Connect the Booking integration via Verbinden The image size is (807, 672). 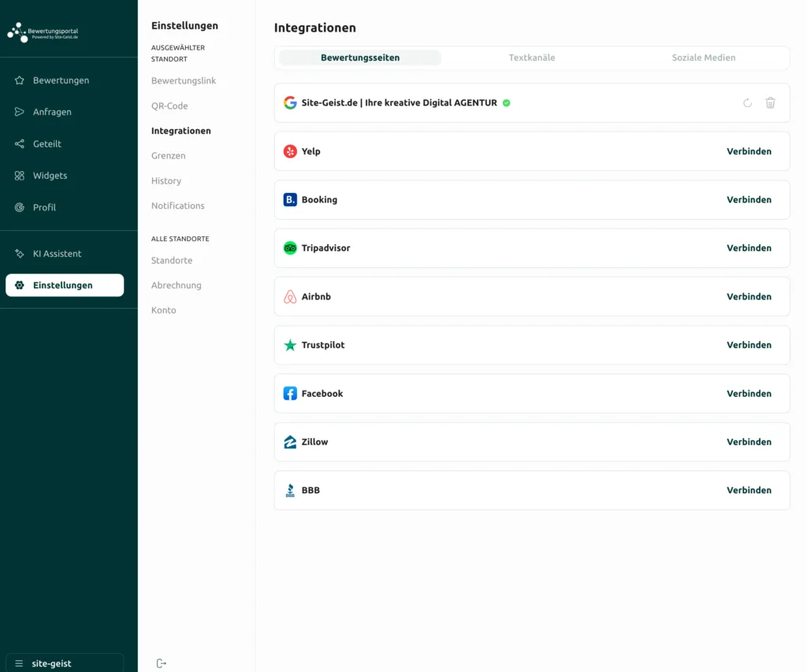click(x=749, y=200)
